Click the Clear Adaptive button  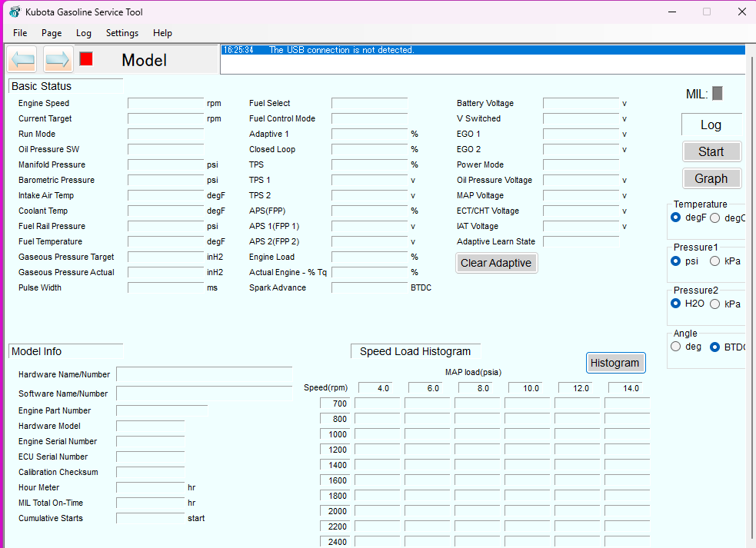pos(496,263)
